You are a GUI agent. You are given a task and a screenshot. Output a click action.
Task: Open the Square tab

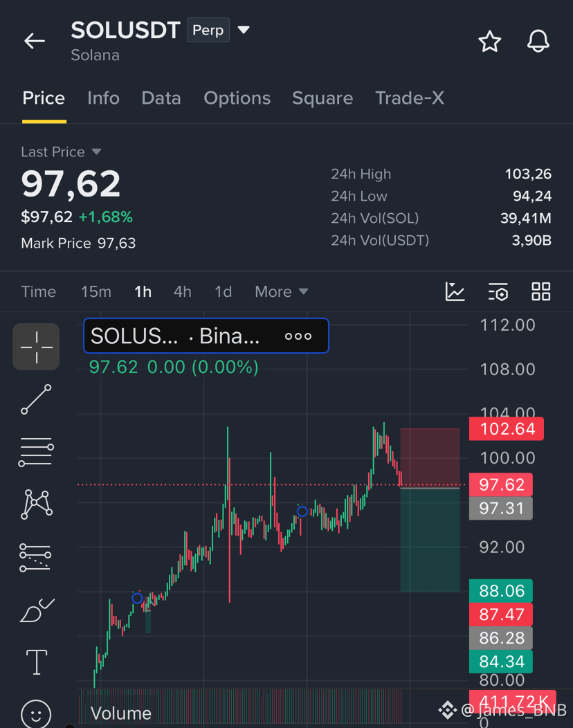(x=322, y=98)
